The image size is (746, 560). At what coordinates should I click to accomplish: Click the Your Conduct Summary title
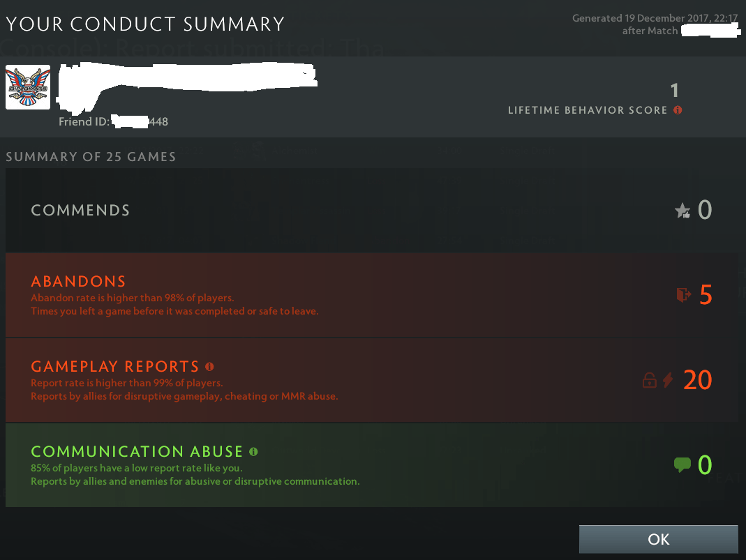pos(145,24)
